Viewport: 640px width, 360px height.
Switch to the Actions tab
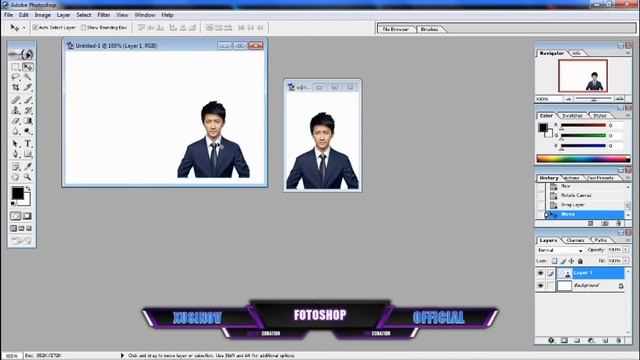[x=571, y=178]
